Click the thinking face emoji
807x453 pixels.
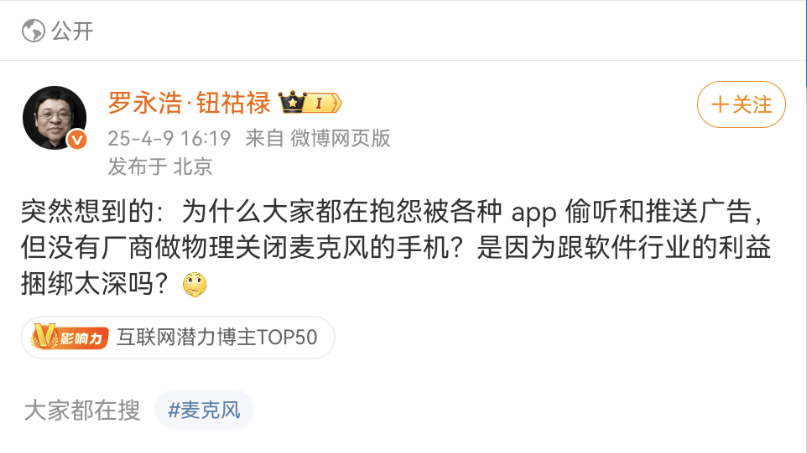click(195, 284)
